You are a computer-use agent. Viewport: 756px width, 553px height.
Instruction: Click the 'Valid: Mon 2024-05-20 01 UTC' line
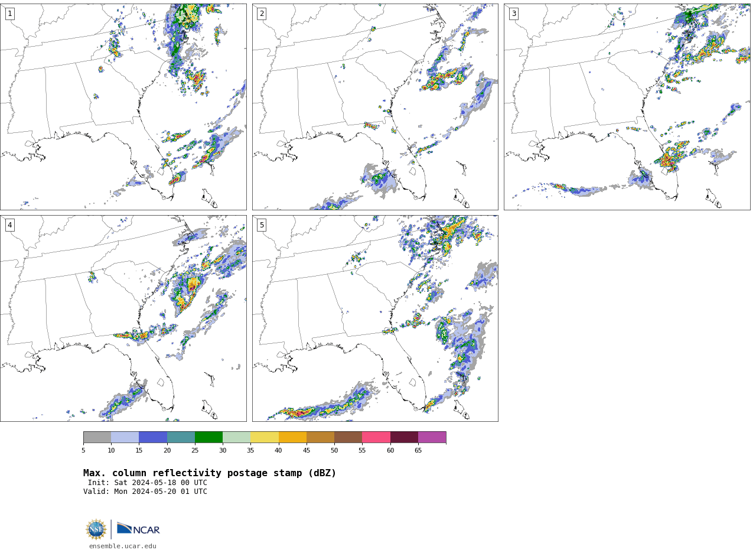145,492
